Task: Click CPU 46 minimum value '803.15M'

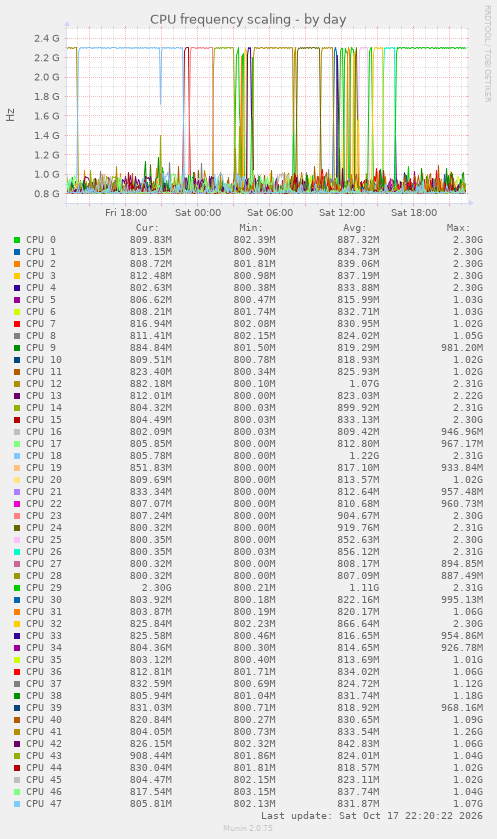Action: (255, 791)
